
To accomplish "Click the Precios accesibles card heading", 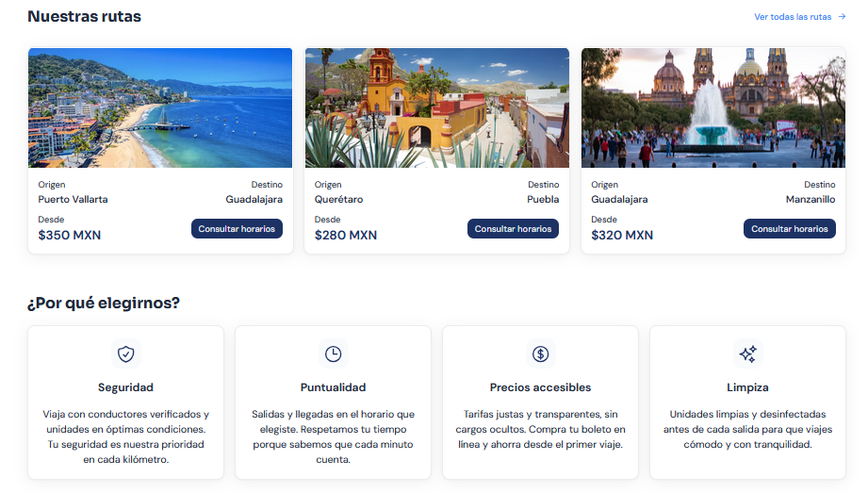I will pos(540,387).
